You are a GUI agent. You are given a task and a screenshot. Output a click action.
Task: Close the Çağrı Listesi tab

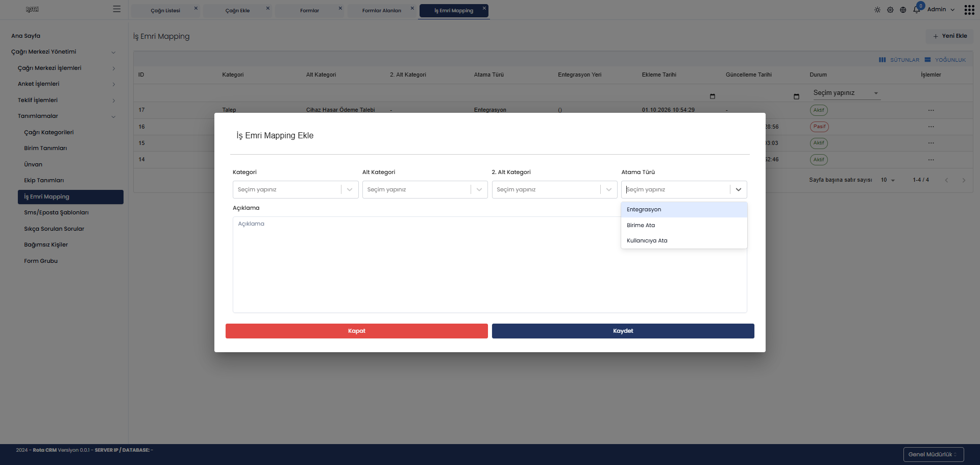(196, 8)
